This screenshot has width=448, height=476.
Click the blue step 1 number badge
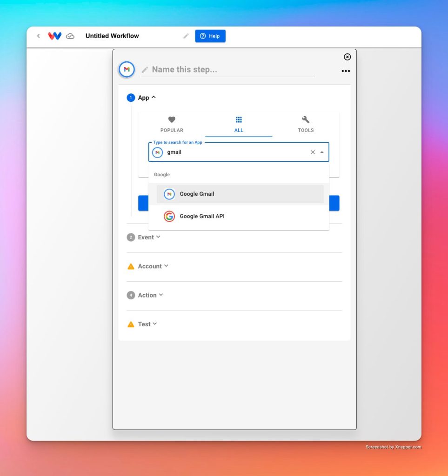point(131,98)
